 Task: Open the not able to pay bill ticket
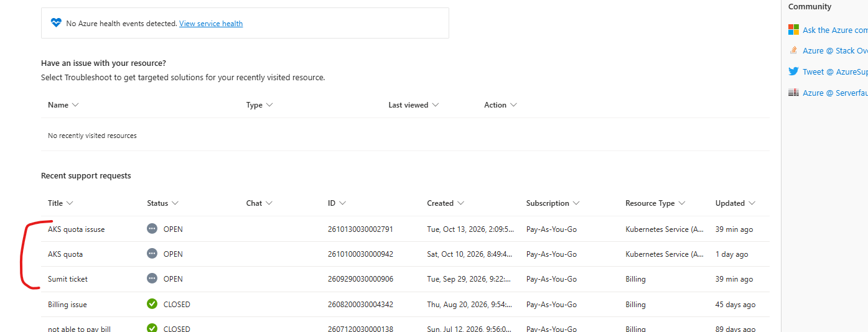point(79,329)
